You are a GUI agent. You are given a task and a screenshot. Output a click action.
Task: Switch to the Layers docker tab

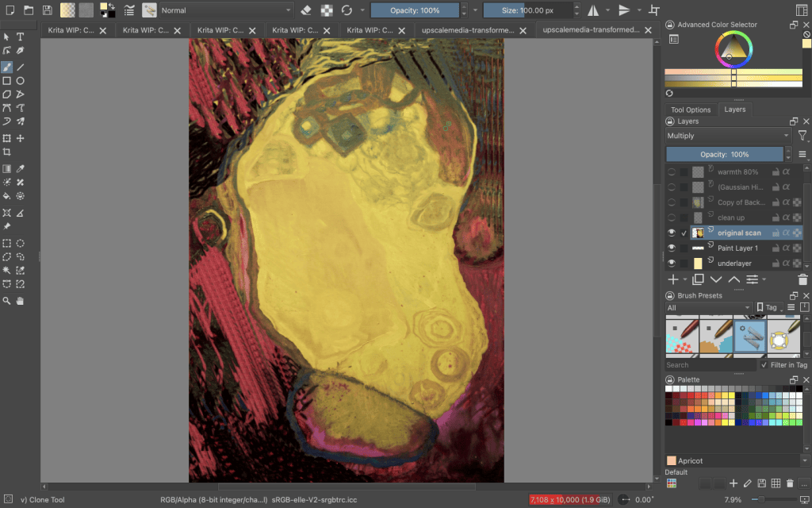pos(735,109)
